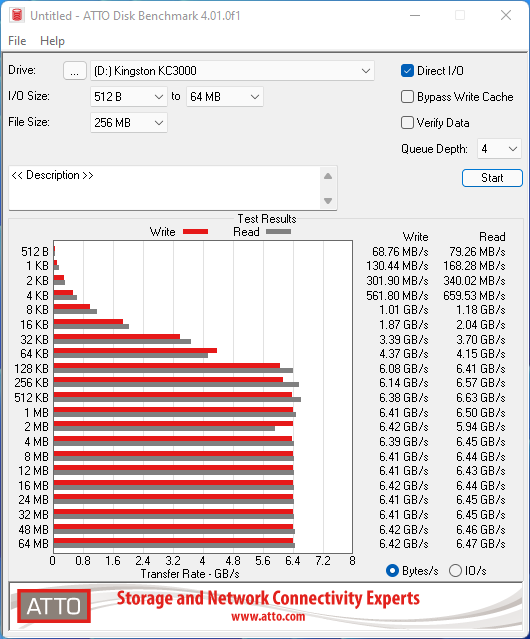Click the write value 3.39 GB/s
The width and height of the screenshot is (530, 639).
404,339
